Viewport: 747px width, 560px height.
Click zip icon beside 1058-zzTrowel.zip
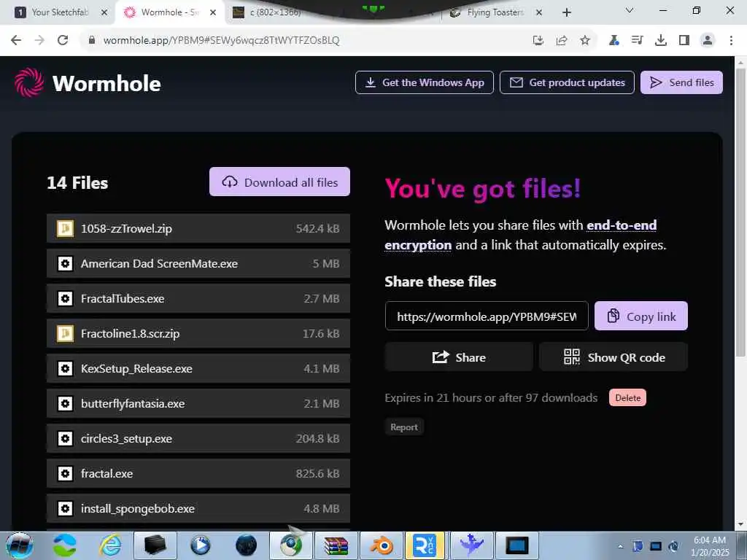point(65,228)
